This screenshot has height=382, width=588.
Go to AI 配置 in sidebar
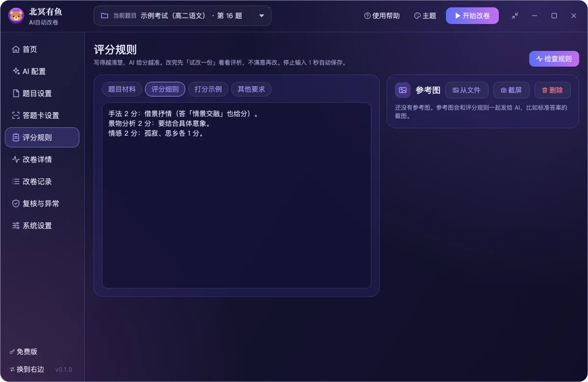point(42,72)
